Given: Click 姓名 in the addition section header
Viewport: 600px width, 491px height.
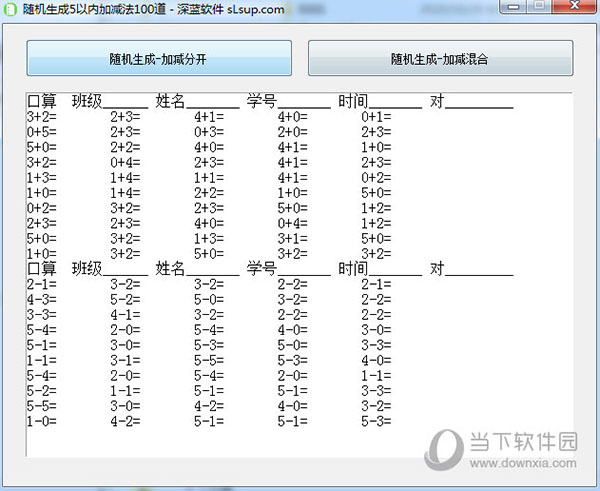Looking at the screenshot, I should tap(170, 101).
